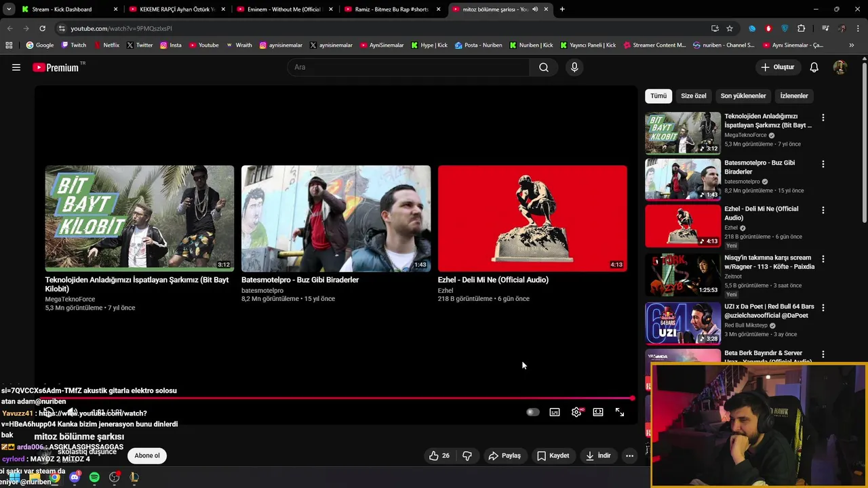The height and width of the screenshot is (488, 868).
Task: Click the search magnifier button
Action: click(x=543, y=67)
